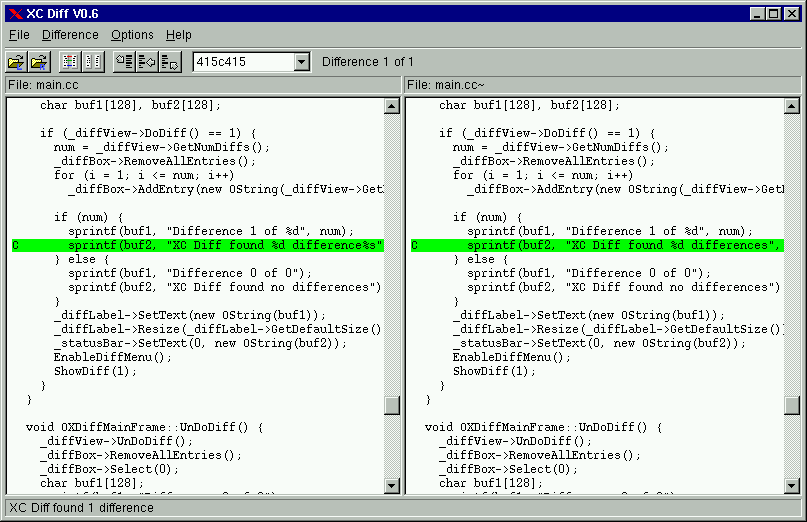
Task: Click the left pane scrollbar thumb
Action: pos(392,405)
